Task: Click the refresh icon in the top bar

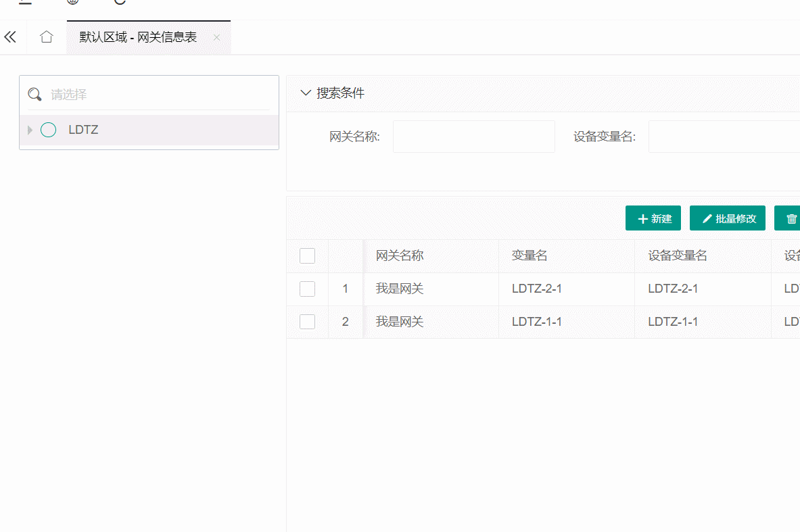Action: [120, 3]
